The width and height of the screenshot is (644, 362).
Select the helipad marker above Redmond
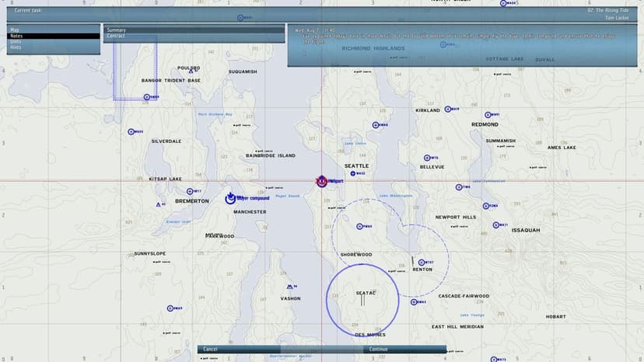pyautogui.click(x=488, y=115)
